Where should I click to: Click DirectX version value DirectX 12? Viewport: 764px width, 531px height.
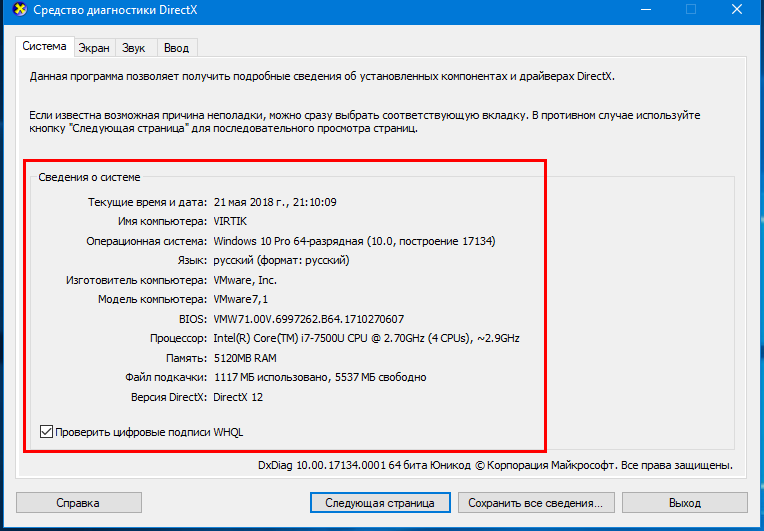(x=238, y=397)
